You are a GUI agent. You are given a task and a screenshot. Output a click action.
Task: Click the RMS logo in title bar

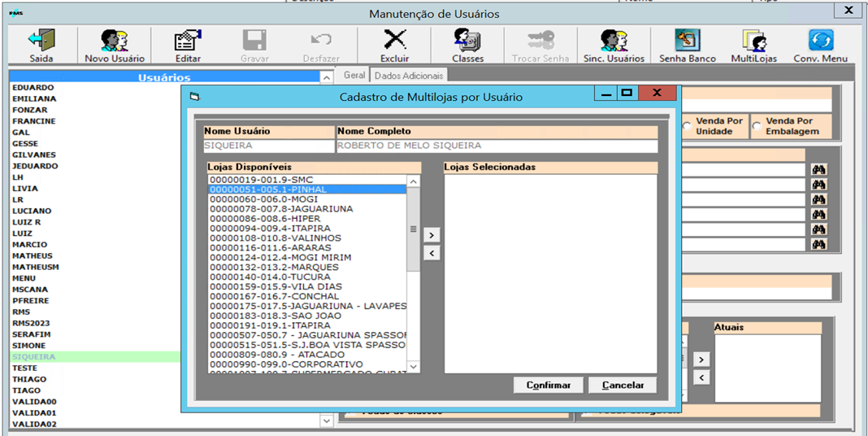tap(16, 13)
